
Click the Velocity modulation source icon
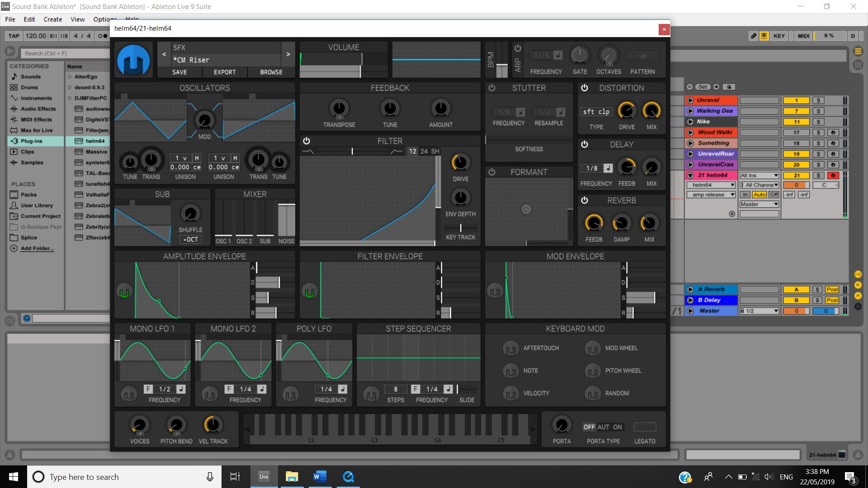pyautogui.click(x=510, y=394)
